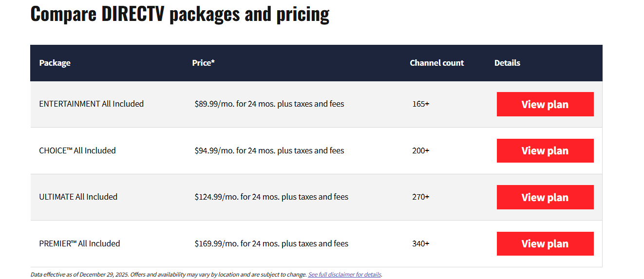
Task: Click View plan for ENTERTAINMENT All Included
Action: point(545,104)
